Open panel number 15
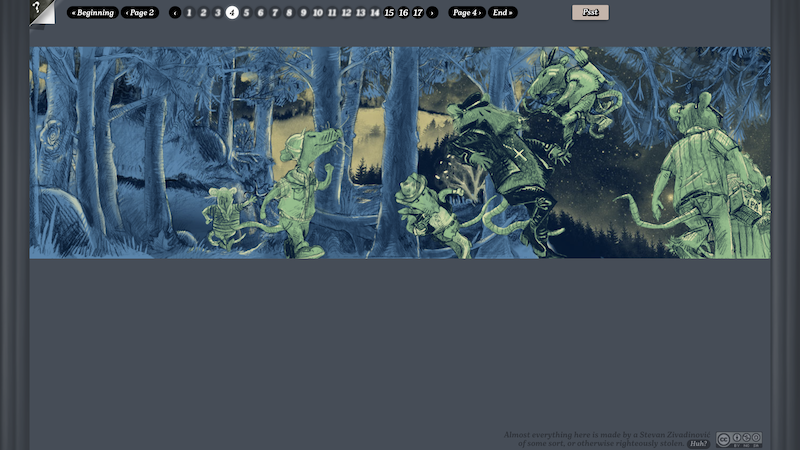 (x=389, y=13)
